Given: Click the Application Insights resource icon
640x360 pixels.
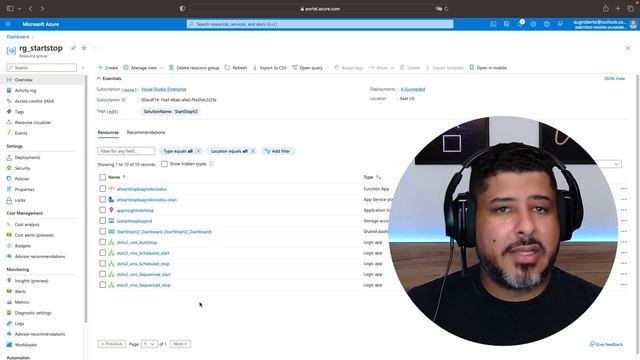Looking at the screenshot, I should pos(111,210).
